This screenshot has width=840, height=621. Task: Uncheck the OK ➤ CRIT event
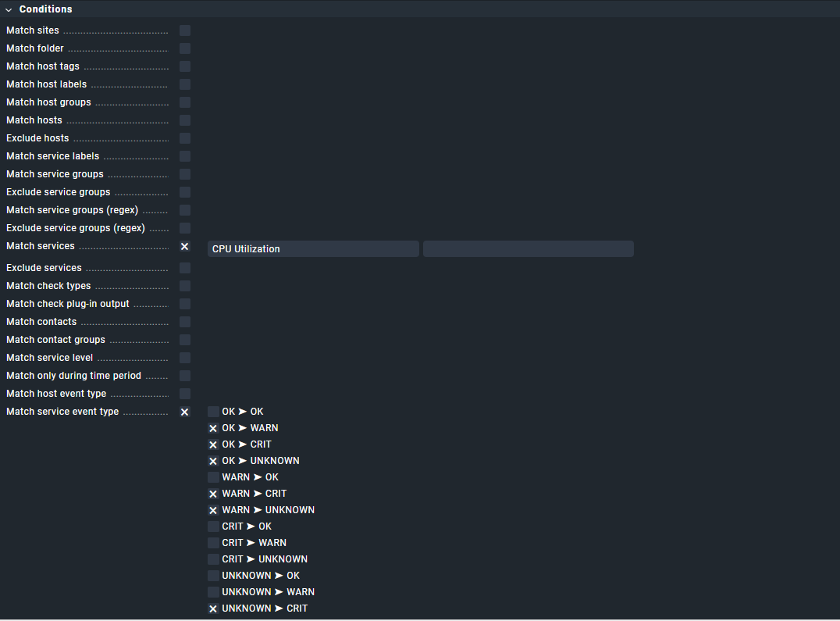213,444
